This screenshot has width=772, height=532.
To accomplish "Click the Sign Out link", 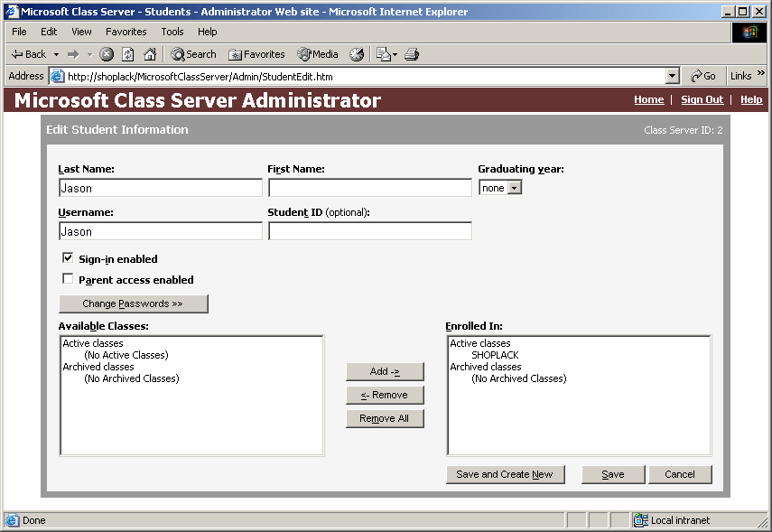I will point(702,99).
